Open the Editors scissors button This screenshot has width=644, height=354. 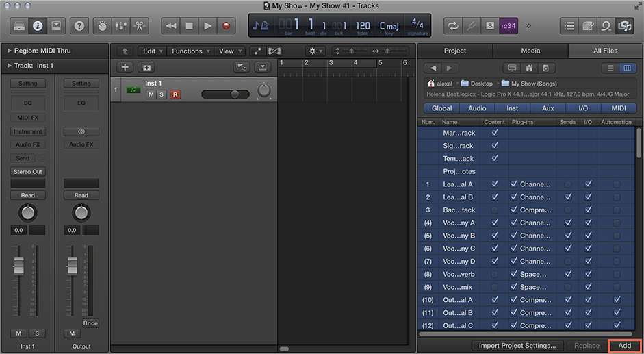[x=139, y=26]
